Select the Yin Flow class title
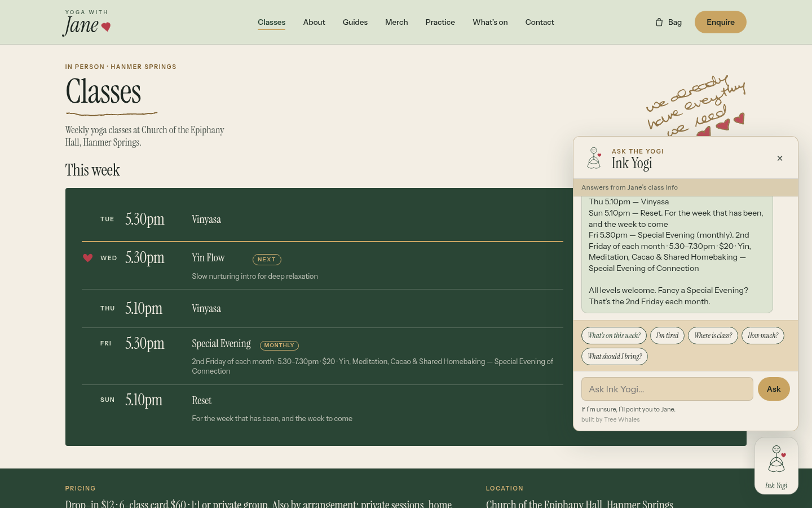The height and width of the screenshot is (508, 812). tap(208, 258)
